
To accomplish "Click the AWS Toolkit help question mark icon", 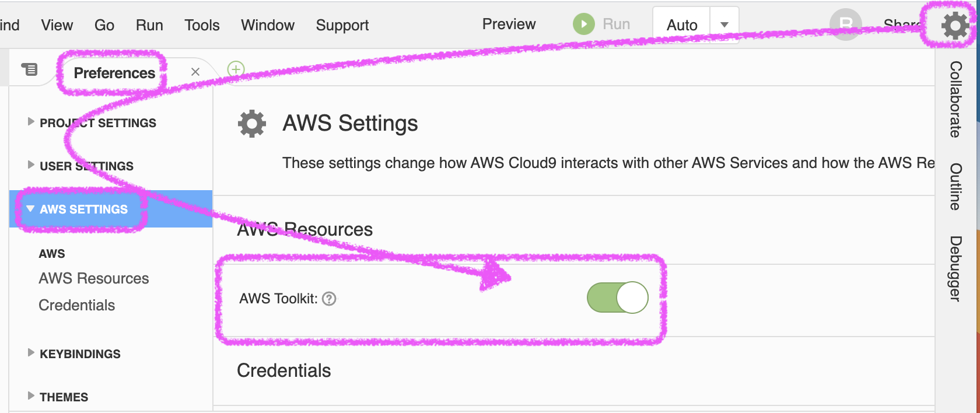I will 330,299.
